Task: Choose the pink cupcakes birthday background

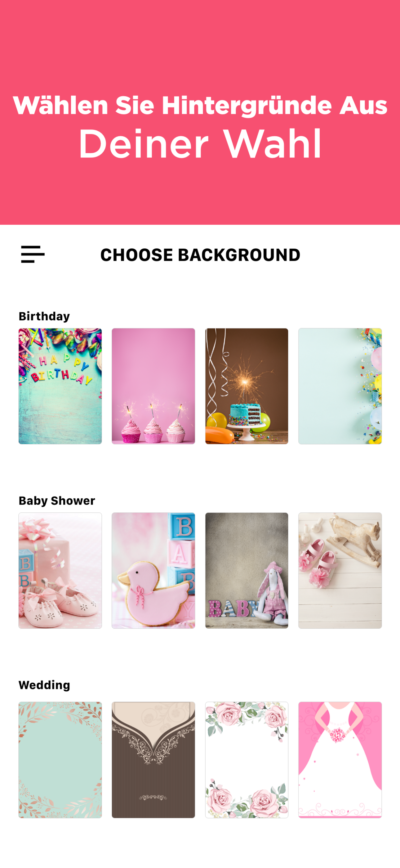Action: (x=153, y=386)
